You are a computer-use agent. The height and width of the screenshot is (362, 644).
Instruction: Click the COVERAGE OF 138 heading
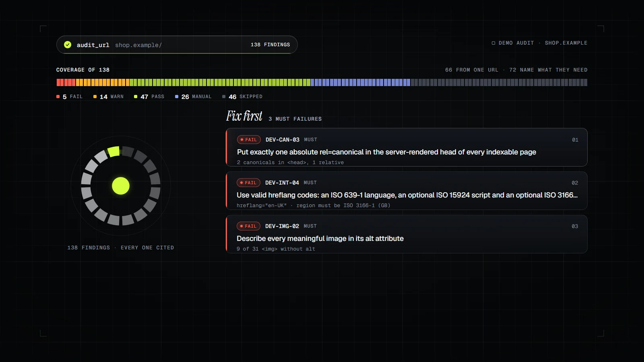coord(83,70)
